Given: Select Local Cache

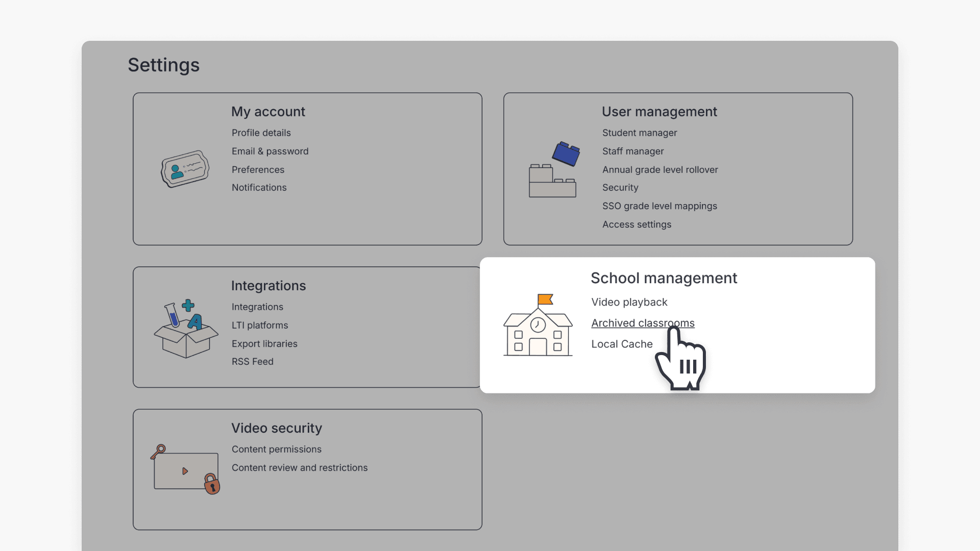Looking at the screenshot, I should click(622, 344).
